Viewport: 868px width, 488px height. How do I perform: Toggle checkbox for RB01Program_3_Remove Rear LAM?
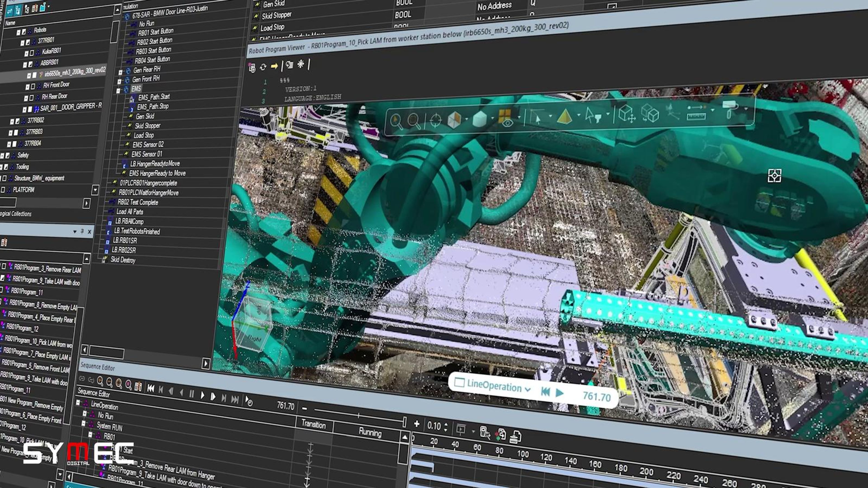pyautogui.click(x=4, y=266)
